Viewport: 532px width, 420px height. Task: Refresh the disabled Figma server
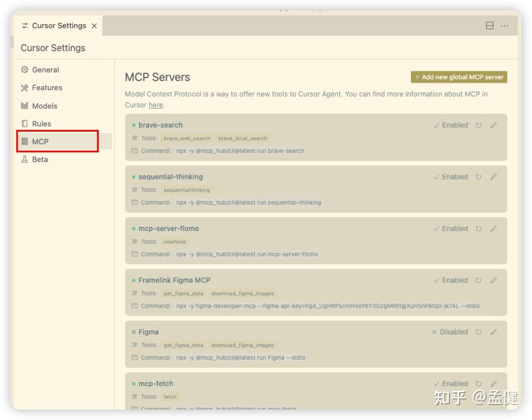pyautogui.click(x=480, y=332)
